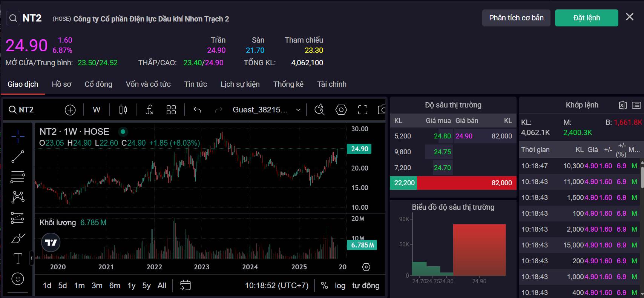The image size is (644, 298).
Task: Click the Đặt lệnh button
Action: click(586, 18)
